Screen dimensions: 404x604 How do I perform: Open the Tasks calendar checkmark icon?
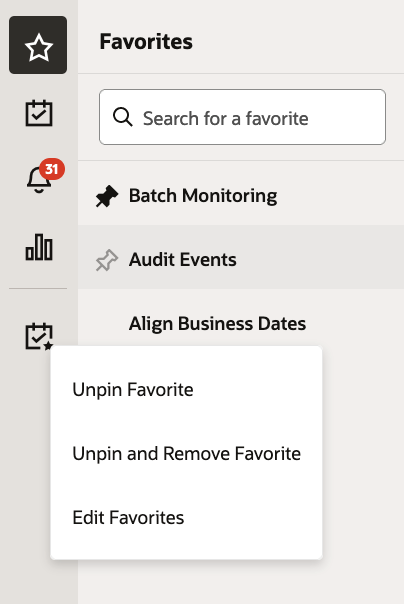[x=39, y=113]
